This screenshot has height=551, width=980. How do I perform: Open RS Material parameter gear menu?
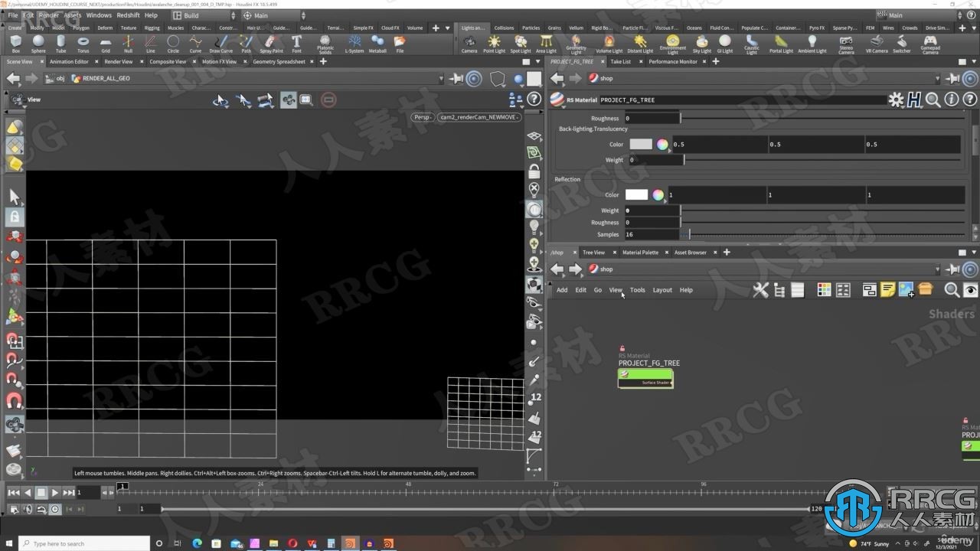pos(896,99)
